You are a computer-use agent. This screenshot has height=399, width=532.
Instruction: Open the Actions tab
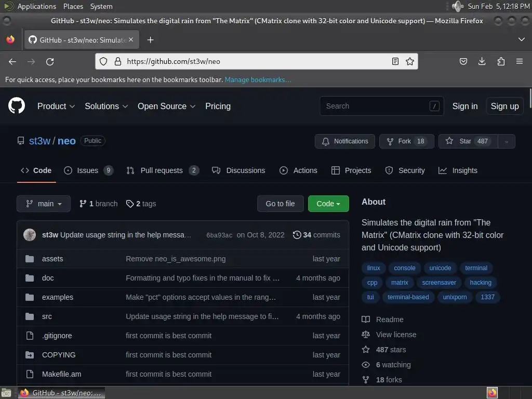299,170
